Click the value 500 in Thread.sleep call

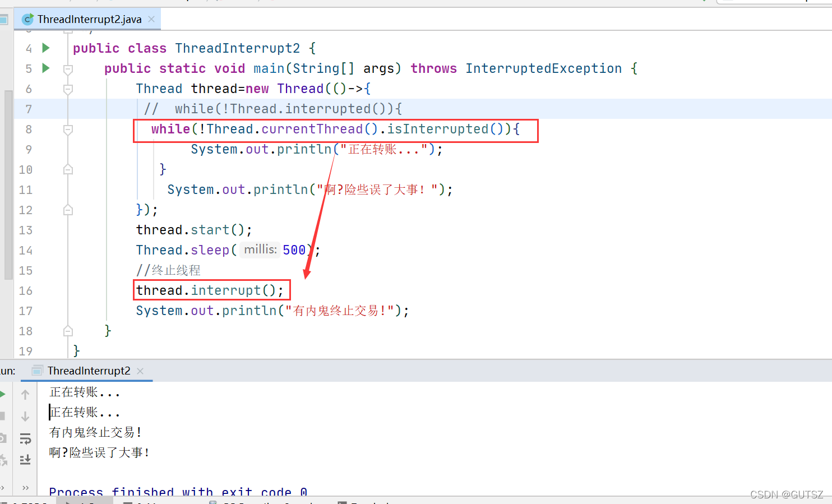[x=294, y=250]
